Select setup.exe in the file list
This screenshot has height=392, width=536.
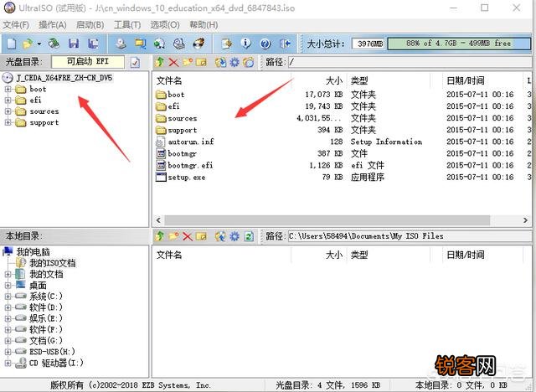pyautogui.click(x=186, y=178)
